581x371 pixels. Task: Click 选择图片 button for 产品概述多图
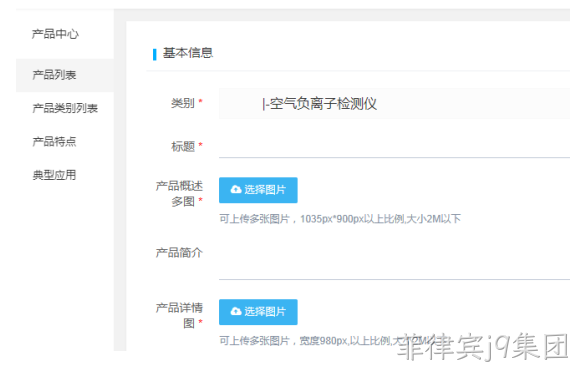point(258,190)
